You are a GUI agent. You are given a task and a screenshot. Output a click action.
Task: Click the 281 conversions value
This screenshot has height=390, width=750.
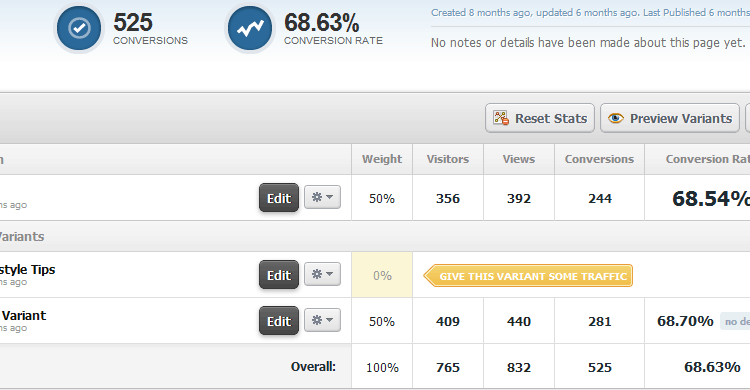pyautogui.click(x=600, y=322)
